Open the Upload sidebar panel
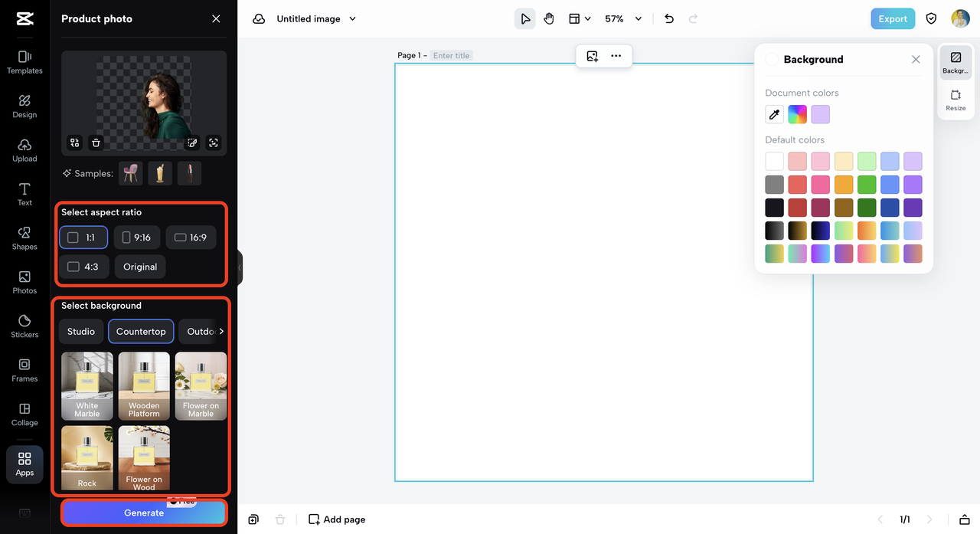The image size is (980, 534). pos(24,150)
